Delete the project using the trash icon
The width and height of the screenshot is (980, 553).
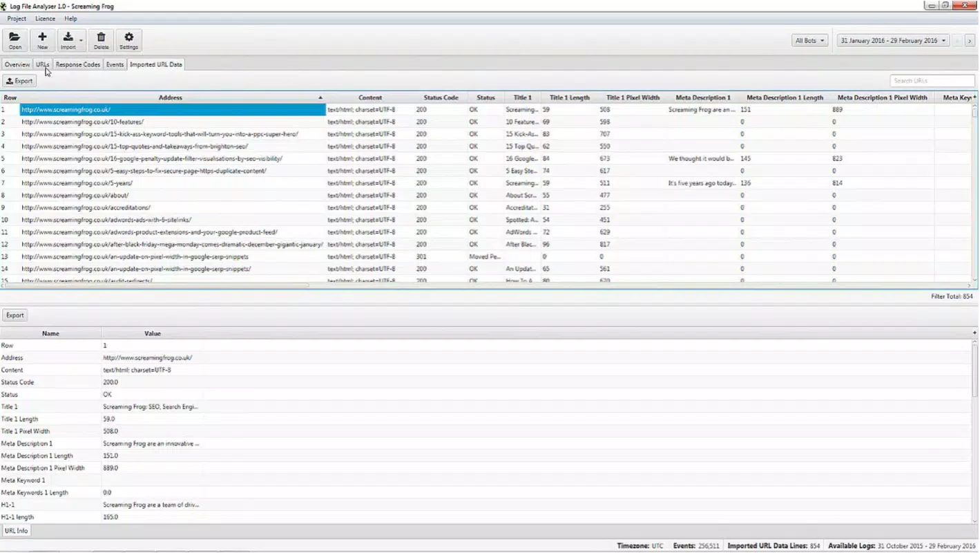pyautogui.click(x=102, y=40)
